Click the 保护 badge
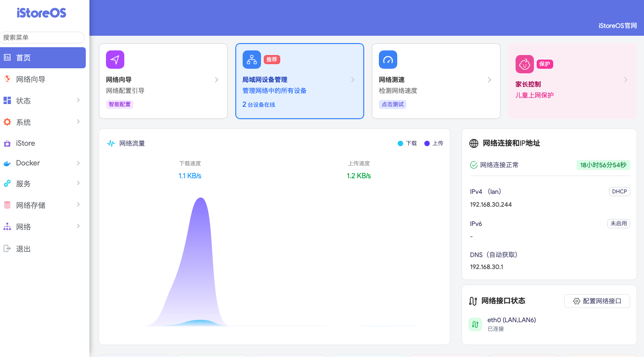This screenshot has width=644, height=357. 545,64
